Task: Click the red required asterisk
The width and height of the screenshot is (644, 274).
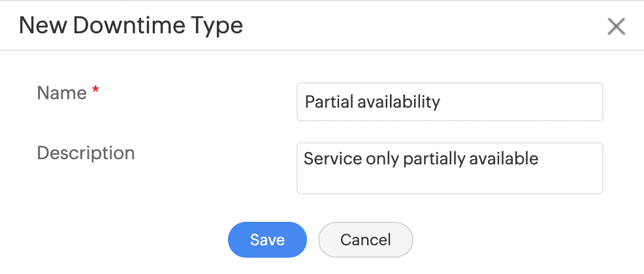Action: coord(95,93)
